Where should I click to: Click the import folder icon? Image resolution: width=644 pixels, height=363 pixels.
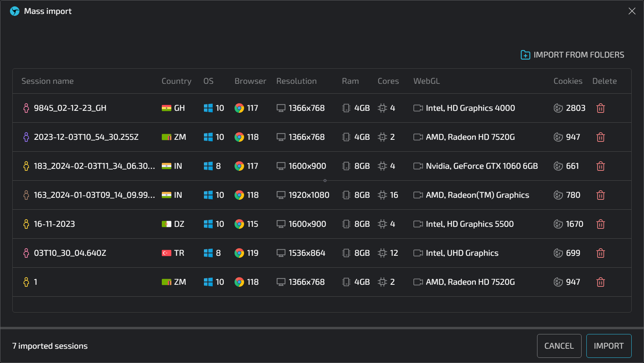click(525, 55)
